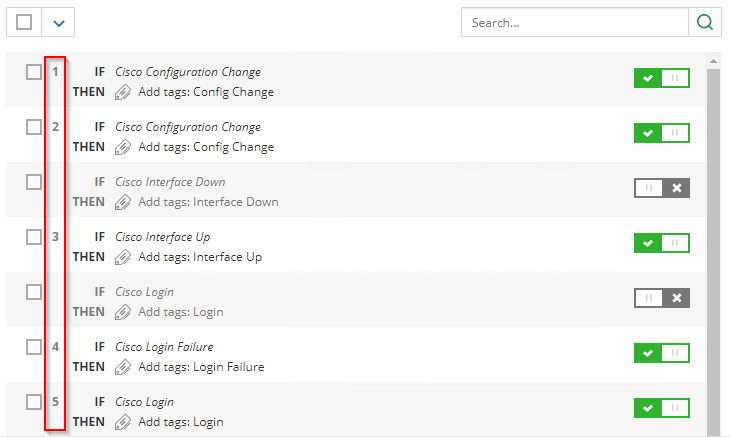This screenshot has width=730, height=437.
Task: Click tag icon beside 'Add tags: Interface Down'
Action: [123, 202]
